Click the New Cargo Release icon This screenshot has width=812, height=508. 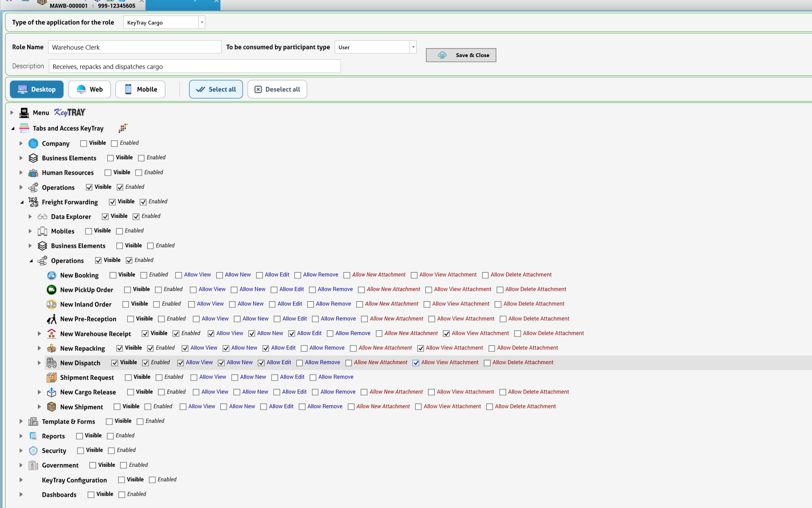pyautogui.click(x=51, y=392)
